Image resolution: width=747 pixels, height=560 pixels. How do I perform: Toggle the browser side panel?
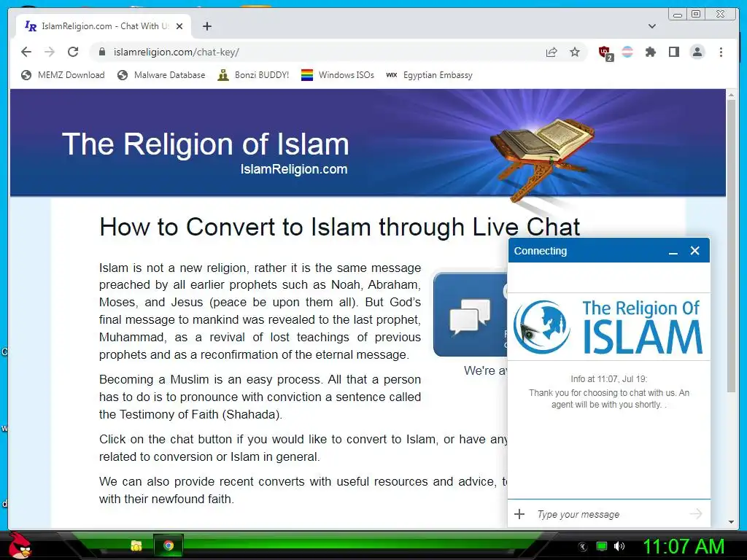click(673, 52)
